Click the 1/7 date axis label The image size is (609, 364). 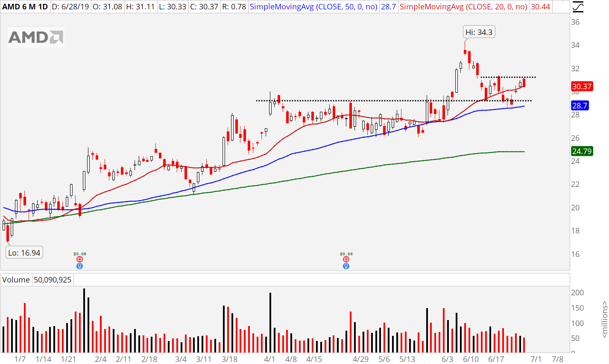pyautogui.click(x=20, y=359)
